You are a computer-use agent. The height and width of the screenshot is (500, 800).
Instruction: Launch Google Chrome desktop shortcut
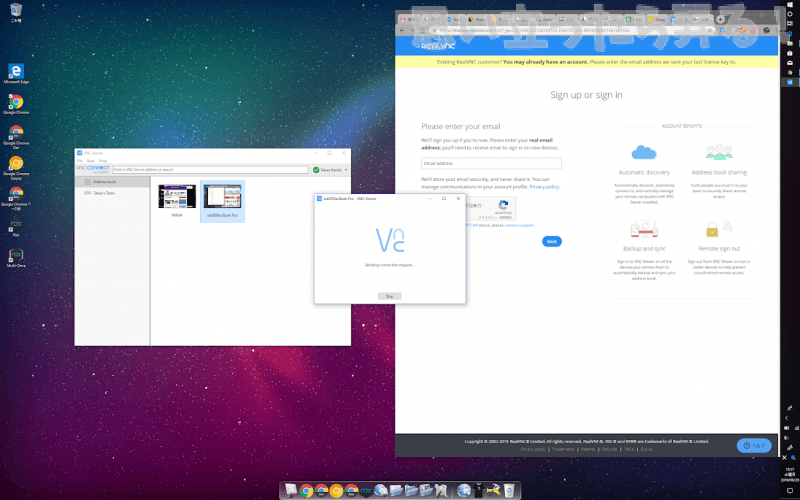point(16,104)
